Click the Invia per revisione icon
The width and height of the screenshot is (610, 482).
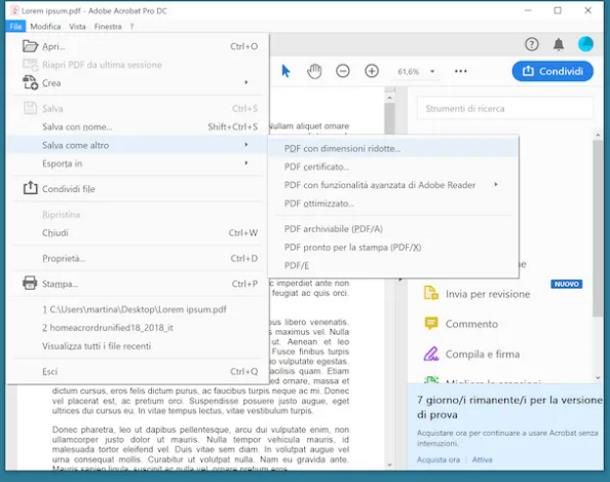[431, 293]
